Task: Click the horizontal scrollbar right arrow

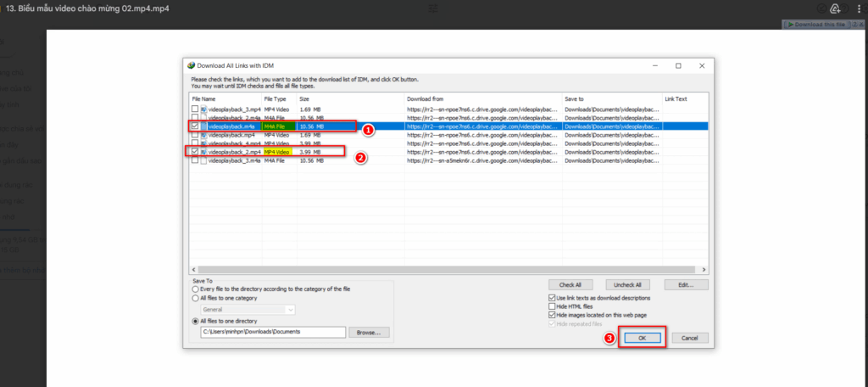Action: click(704, 270)
